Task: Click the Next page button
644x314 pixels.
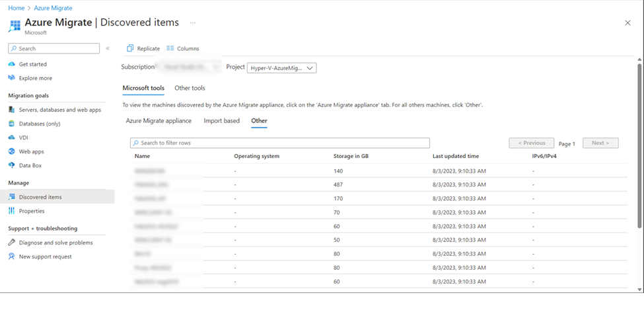Action: tap(600, 143)
